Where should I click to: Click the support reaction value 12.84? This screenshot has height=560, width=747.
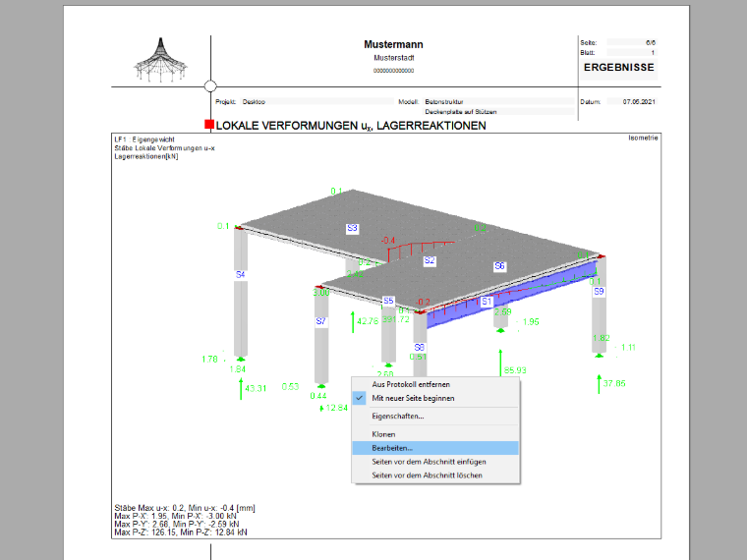click(x=337, y=408)
